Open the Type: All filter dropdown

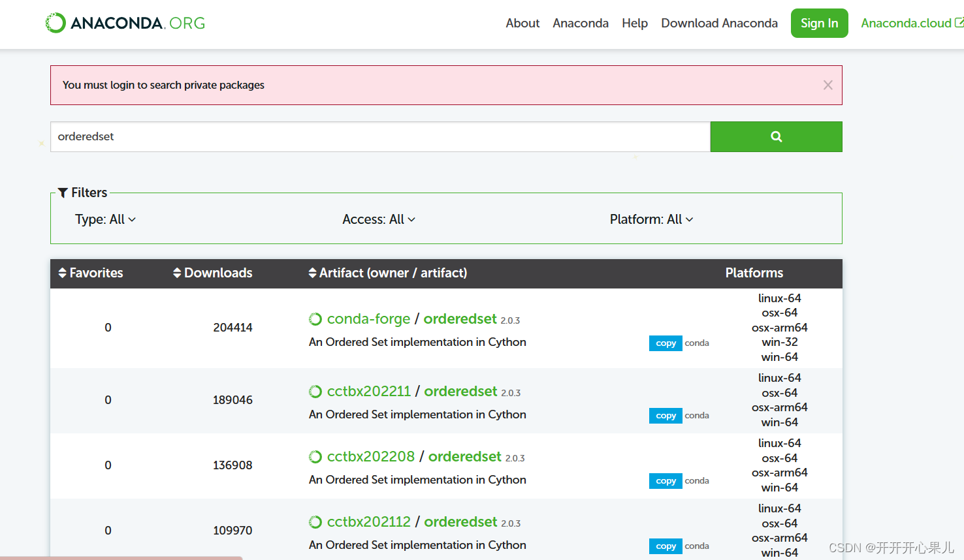click(105, 219)
